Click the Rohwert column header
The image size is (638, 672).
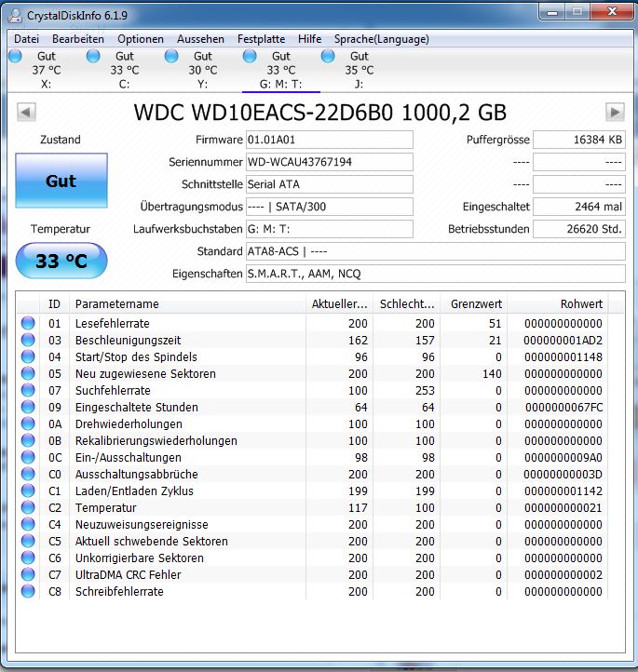558,303
